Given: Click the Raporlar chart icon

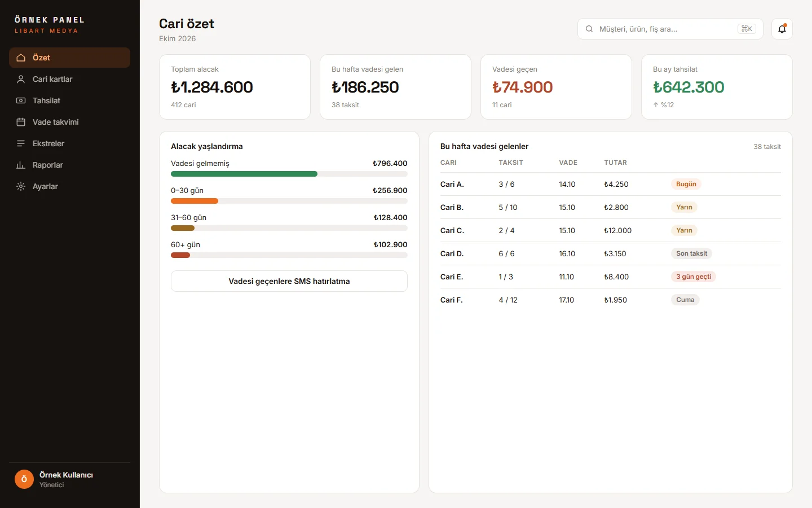Looking at the screenshot, I should click(x=21, y=165).
